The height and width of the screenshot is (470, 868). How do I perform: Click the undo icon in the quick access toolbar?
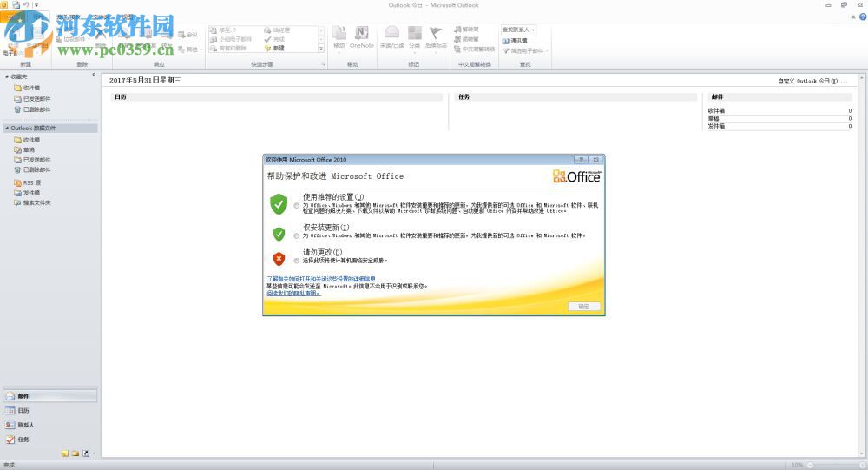click(x=26, y=4)
